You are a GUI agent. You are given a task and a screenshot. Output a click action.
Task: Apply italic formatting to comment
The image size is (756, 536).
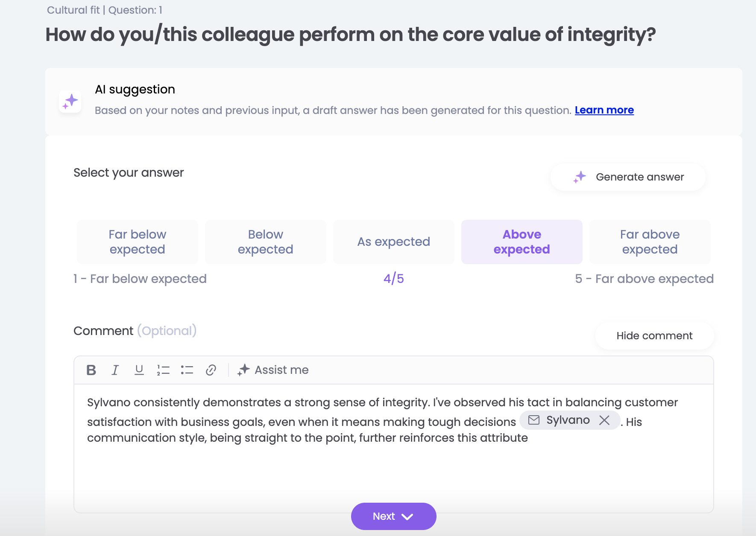click(x=115, y=370)
